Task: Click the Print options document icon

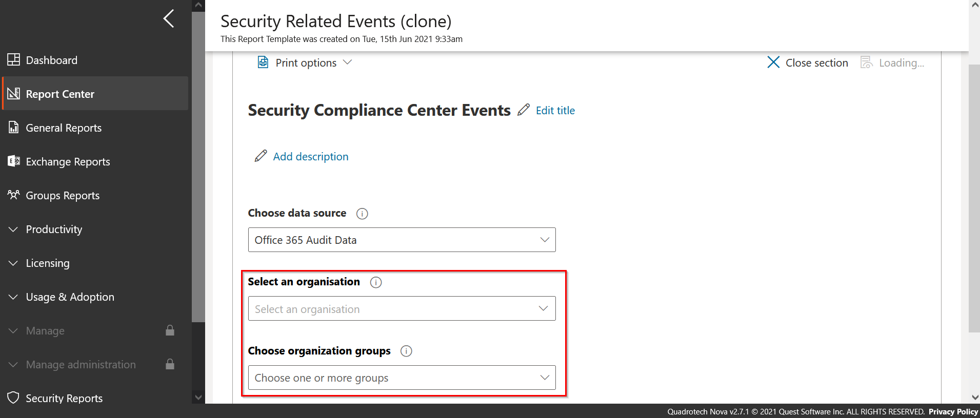Action: coord(263,62)
